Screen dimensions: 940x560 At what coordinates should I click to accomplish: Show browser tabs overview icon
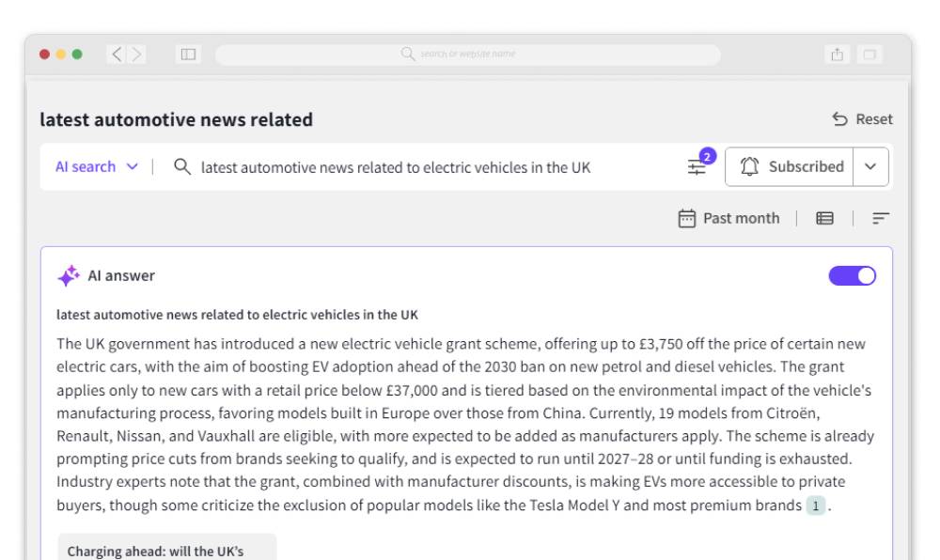(869, 54)
